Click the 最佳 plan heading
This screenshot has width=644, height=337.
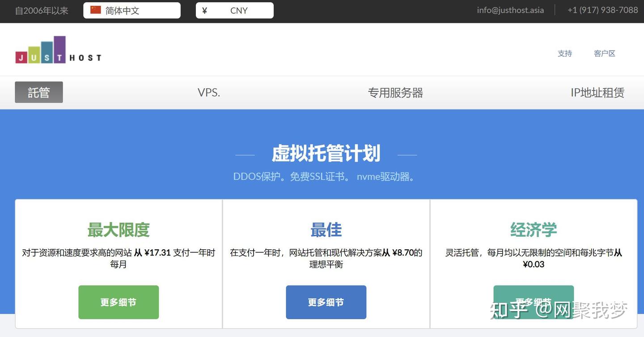point(326,230)
